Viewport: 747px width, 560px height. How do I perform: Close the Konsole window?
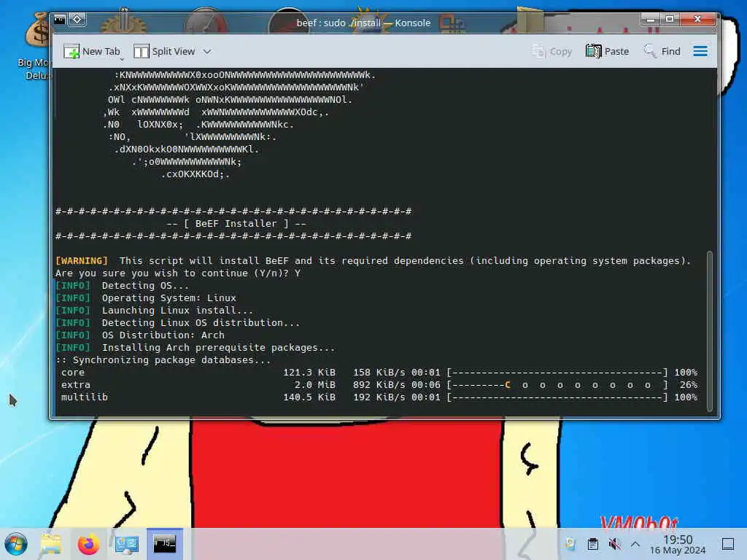697,20
